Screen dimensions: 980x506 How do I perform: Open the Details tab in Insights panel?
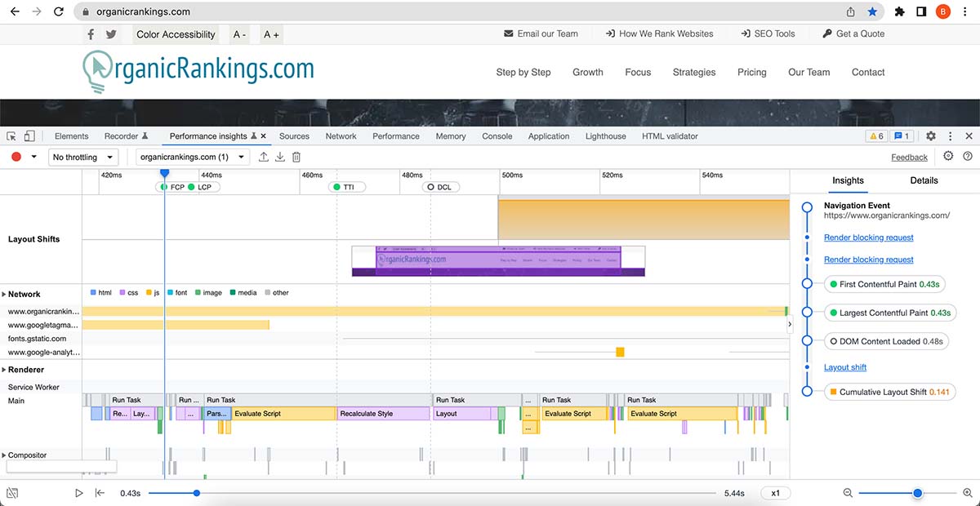924,180
